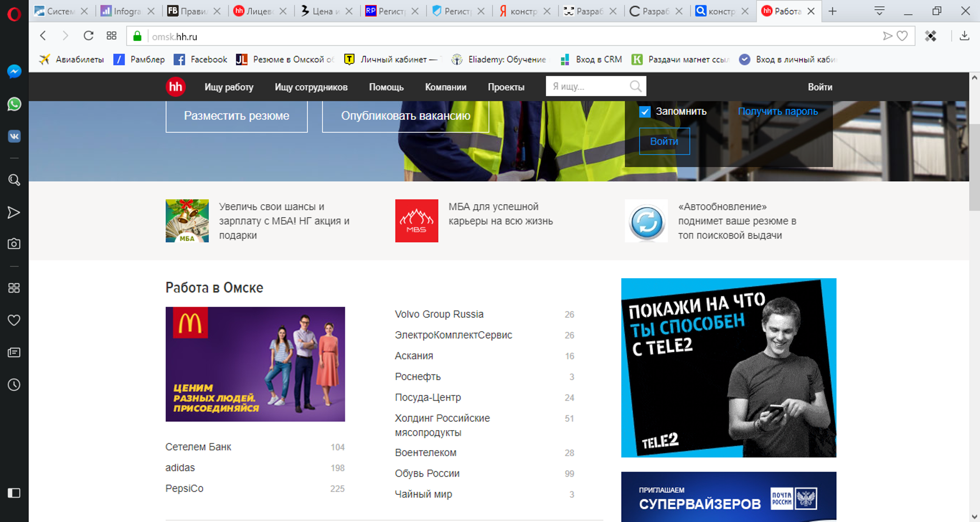The height and width of the screenshot is (522, 980).
Task: Open WhatsApp in Opera sidebar
Action: (14, 104)
